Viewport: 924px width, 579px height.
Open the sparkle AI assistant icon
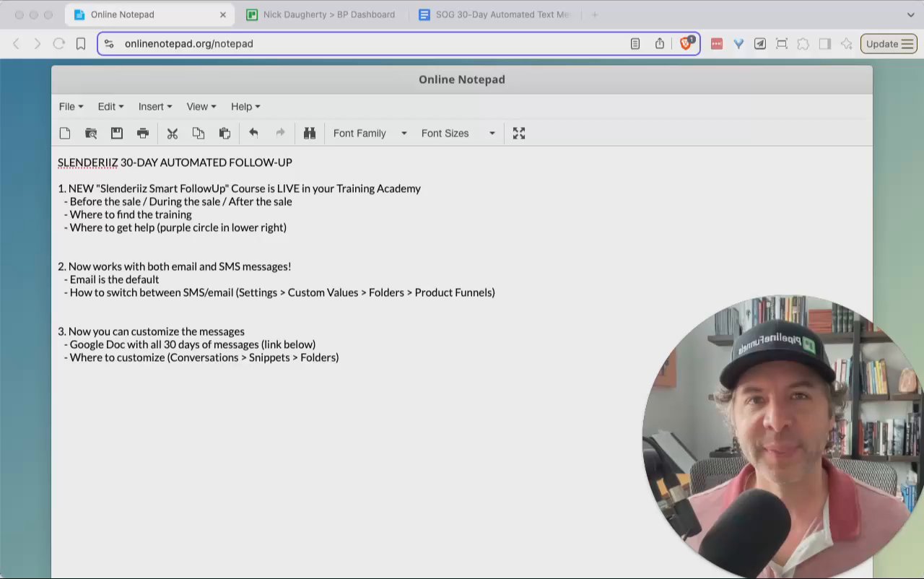tap(847, 44)
